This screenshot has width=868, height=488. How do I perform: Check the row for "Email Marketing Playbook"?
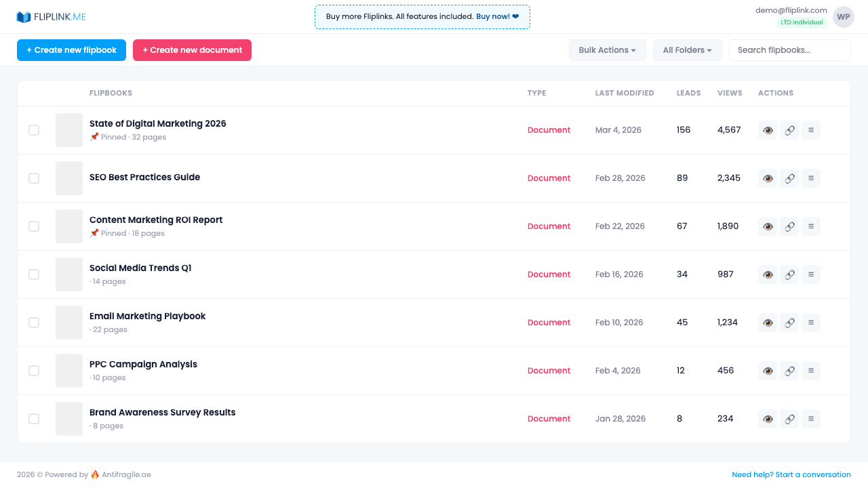point(34,322)
